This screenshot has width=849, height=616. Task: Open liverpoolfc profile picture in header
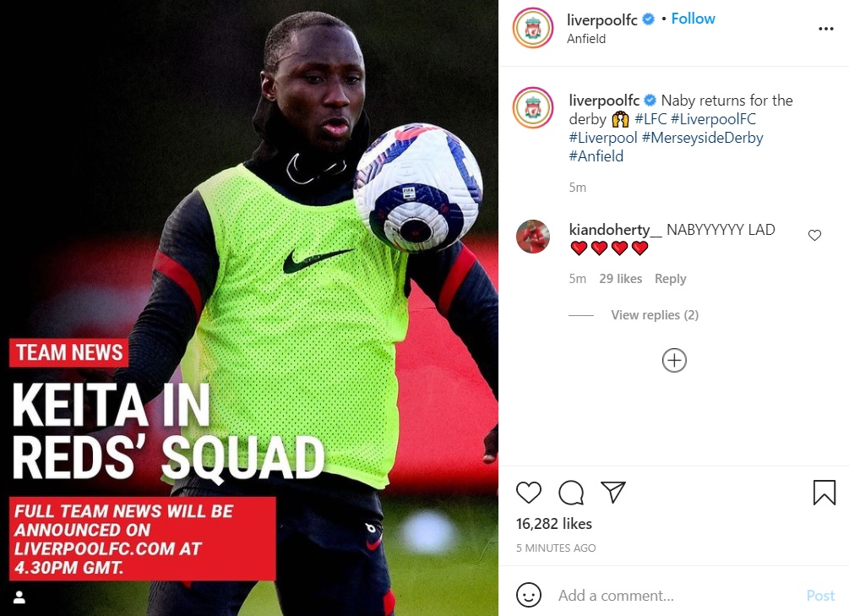533,28
